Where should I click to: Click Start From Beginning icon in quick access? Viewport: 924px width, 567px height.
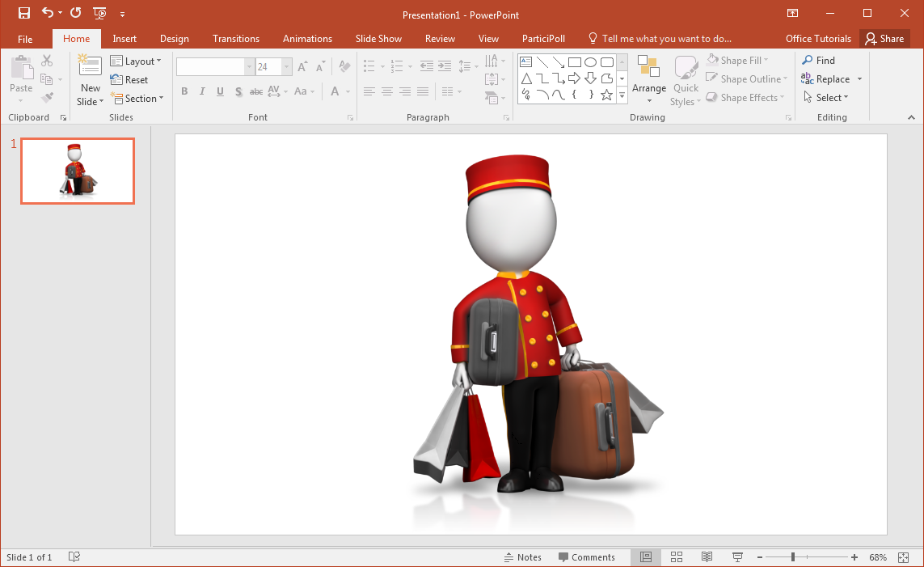click(99, 13)
